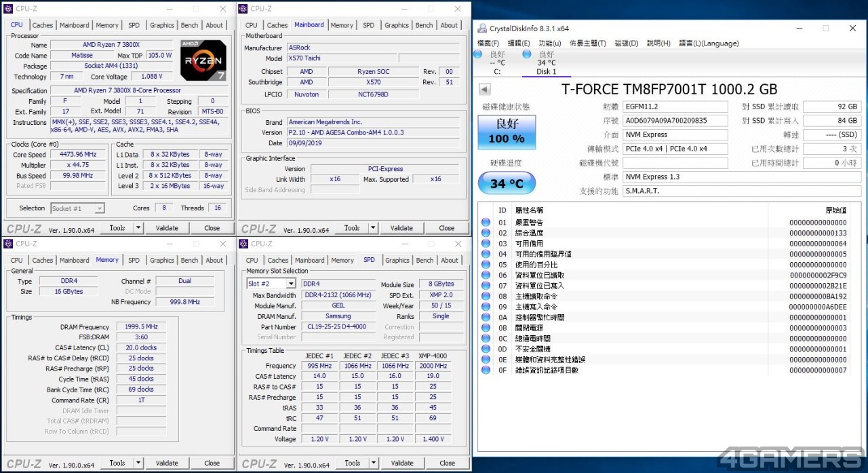Click the status circle for attribute 0A 控制器繁忙時間

click(x=486, y=317)
